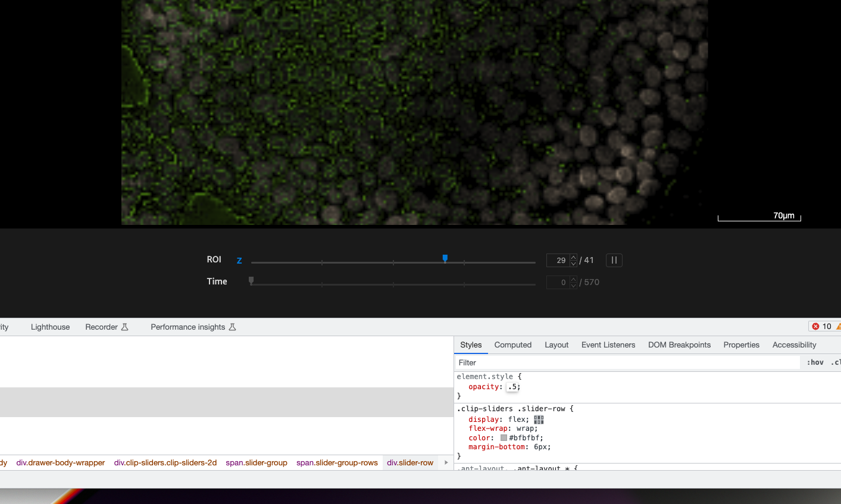Select the Styles tab
The height and width of the screenshot is (504, 841).
coord(471,345)
